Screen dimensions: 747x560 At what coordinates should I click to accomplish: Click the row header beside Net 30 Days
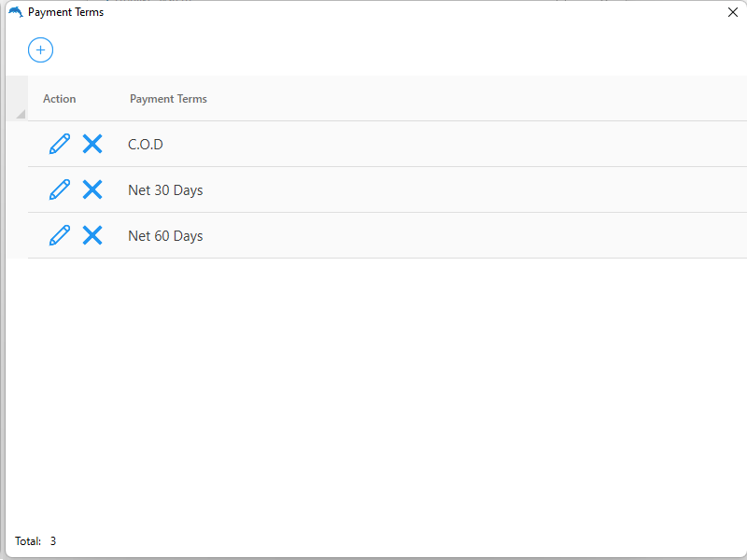pyautogui.click(x=17, y=189)
